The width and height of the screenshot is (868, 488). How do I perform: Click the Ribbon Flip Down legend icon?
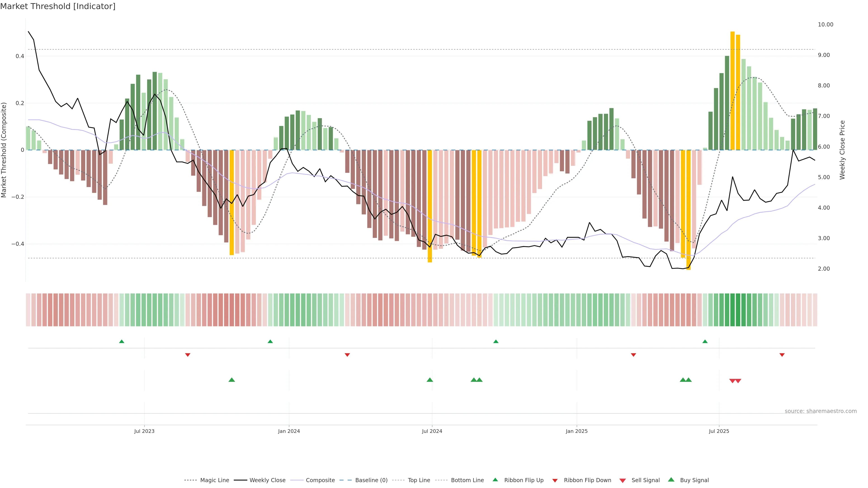[x=555, y=481]
